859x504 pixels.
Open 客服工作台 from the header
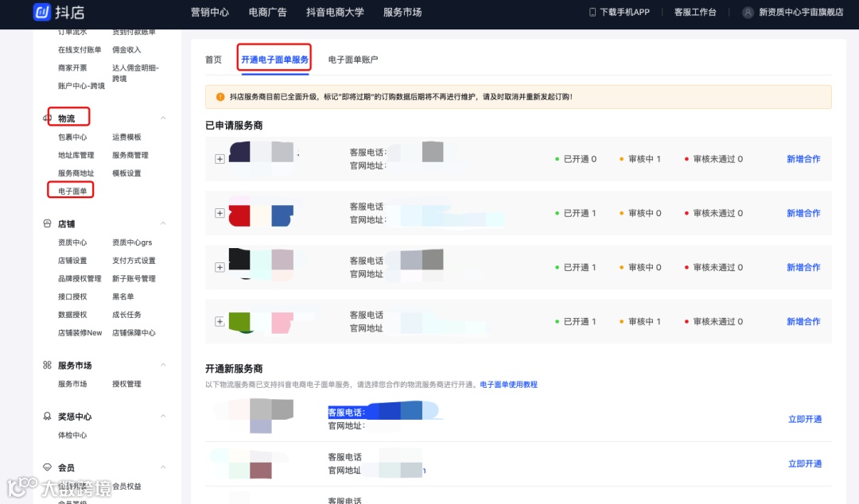click(695, 12)
